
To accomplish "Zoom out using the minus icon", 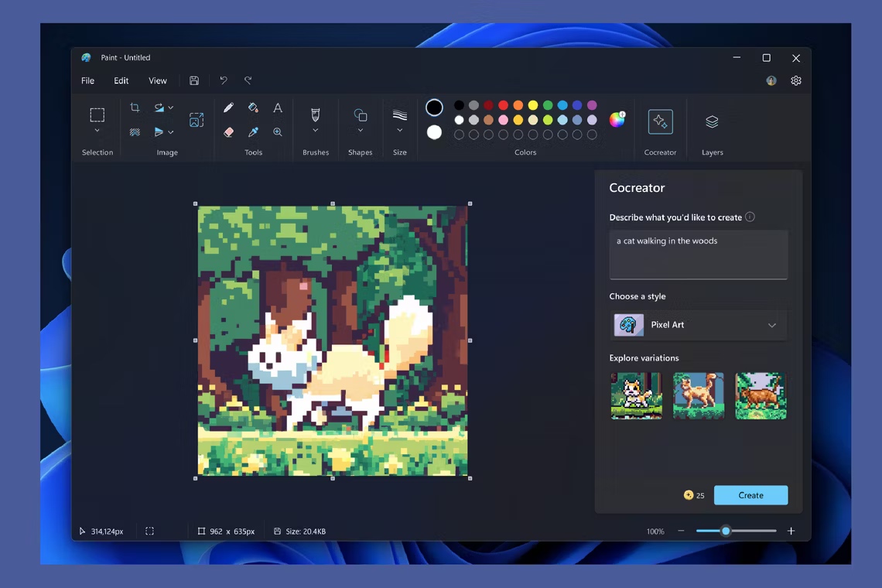I will [681, 531].
